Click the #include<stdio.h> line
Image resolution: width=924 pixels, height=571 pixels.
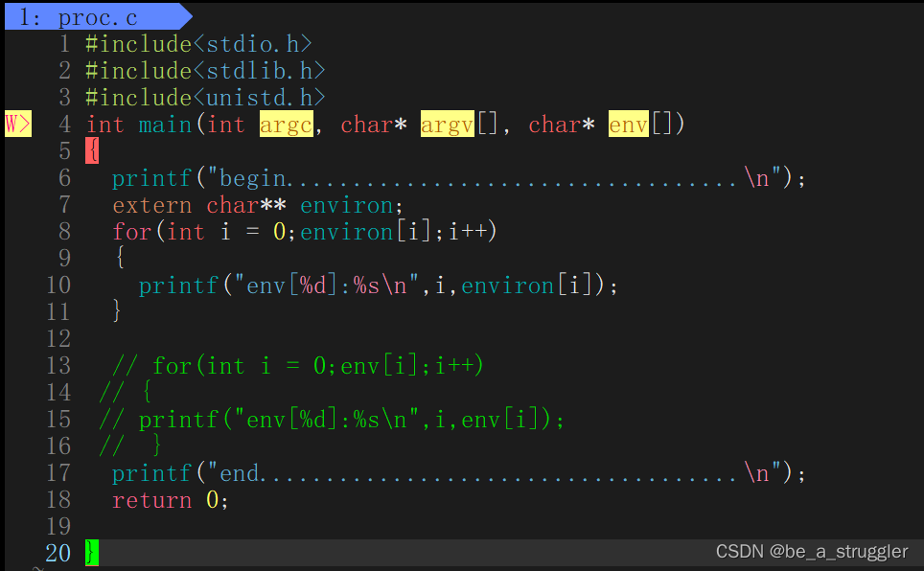198,44
